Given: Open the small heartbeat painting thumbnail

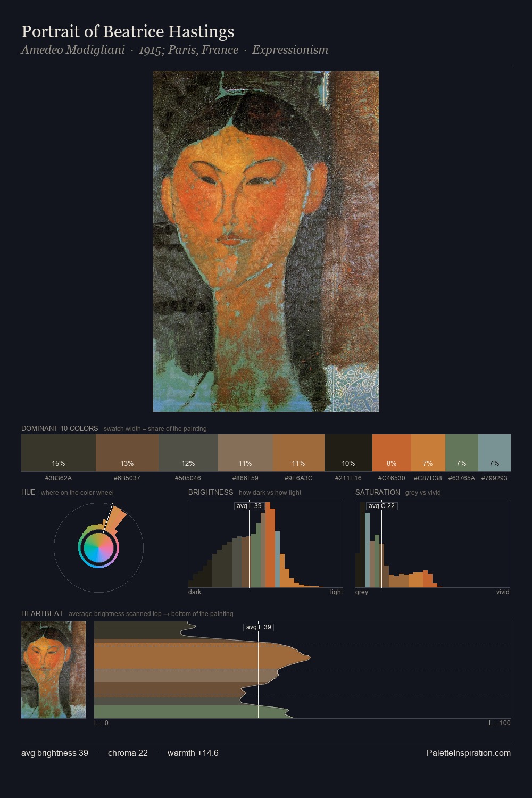Looking at the screenshot, I should 53,670.
